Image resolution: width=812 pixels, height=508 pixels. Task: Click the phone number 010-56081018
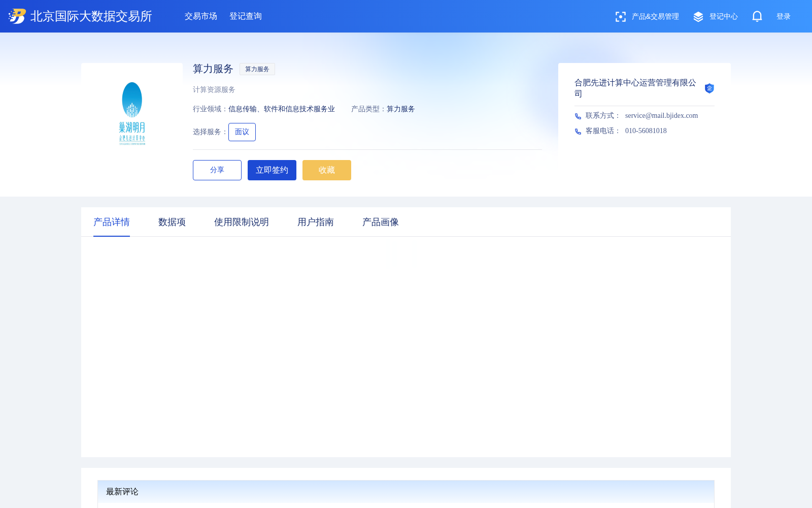pos(646,131)
